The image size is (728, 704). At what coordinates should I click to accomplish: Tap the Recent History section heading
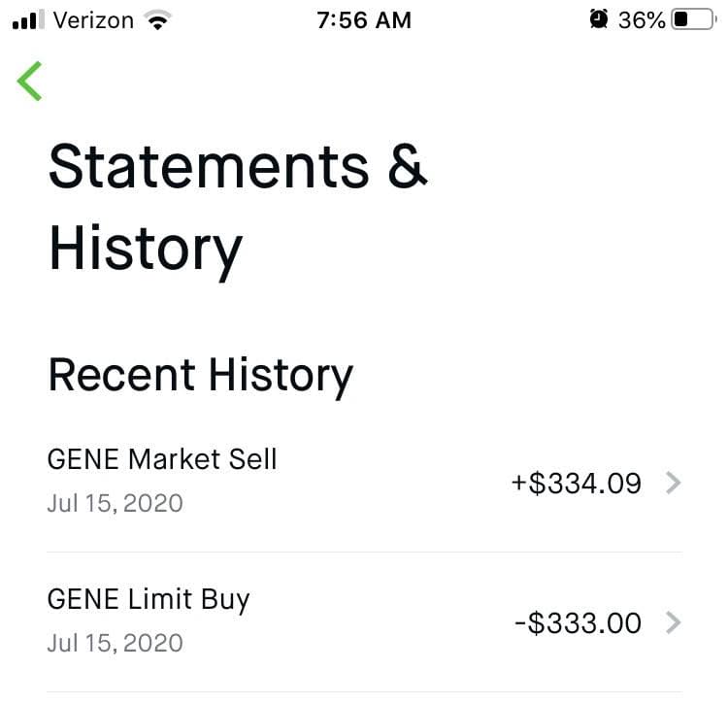pyautogui.click(x=200, y=376)
